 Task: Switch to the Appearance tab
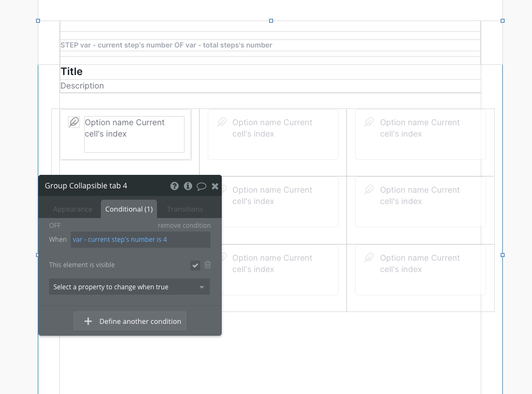point(73,209)
